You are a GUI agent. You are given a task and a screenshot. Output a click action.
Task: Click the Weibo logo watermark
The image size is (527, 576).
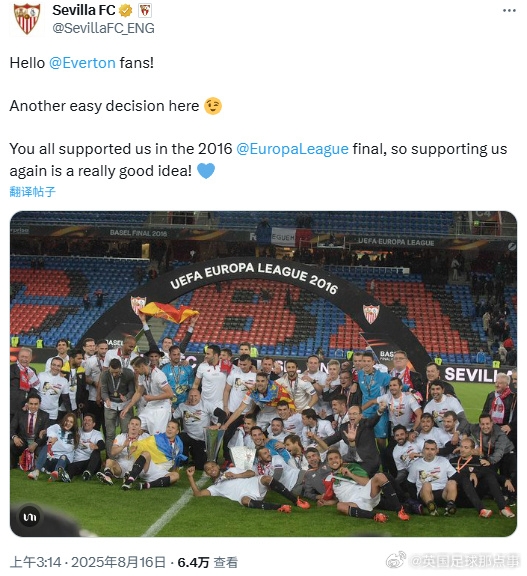pyautogui.click(x=396, y=560)
